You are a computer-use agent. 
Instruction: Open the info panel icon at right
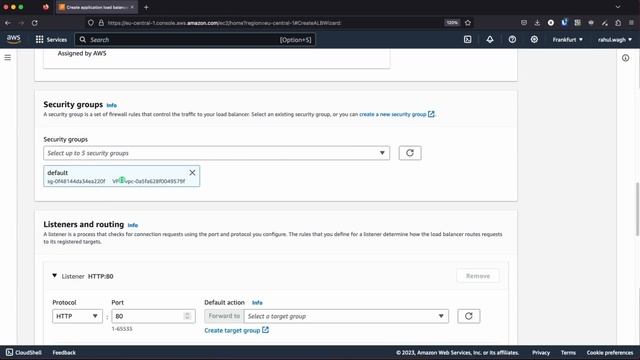pyautogui.click(x=625, y=58)
